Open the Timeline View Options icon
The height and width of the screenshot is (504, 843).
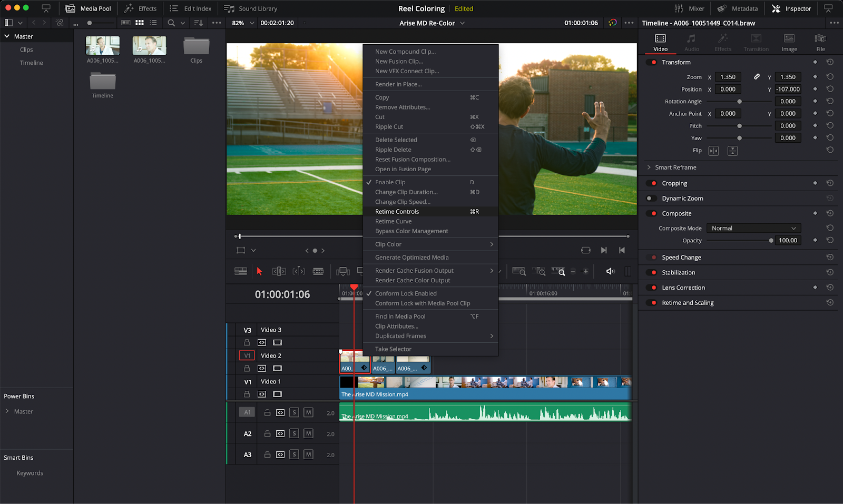coord(241,271)
